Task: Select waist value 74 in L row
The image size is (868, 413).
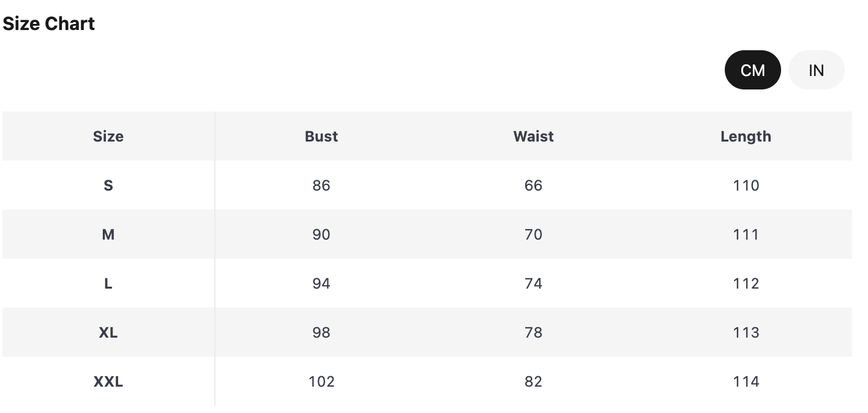Action: (533, 283)
